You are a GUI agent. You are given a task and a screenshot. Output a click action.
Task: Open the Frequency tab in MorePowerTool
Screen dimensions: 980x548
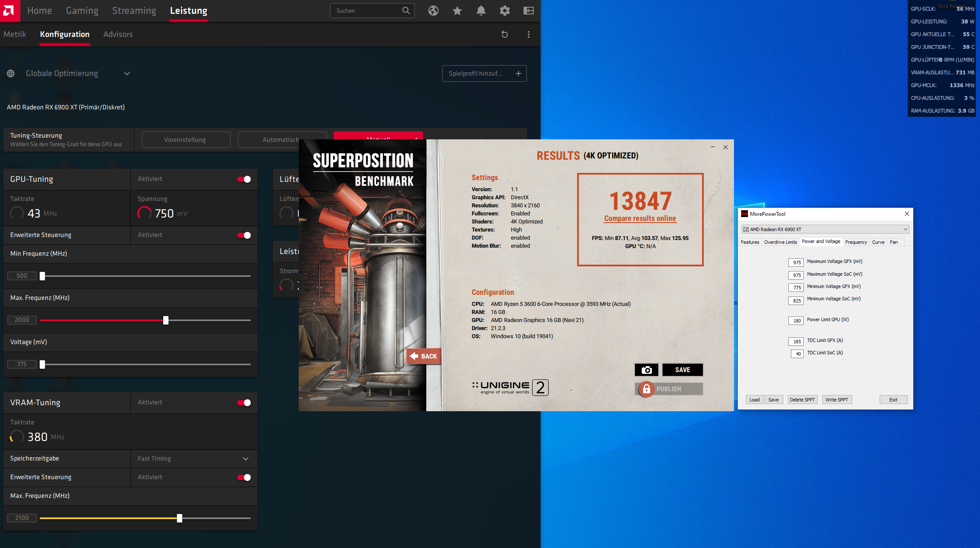[855, 242]
